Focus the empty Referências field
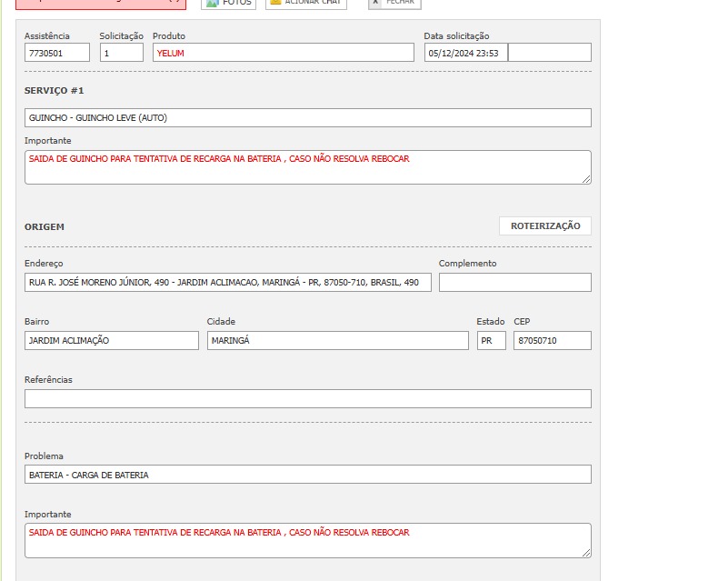The height and width of the screenshot is (581, 728). pyautogui.click(x=307, y=399)
